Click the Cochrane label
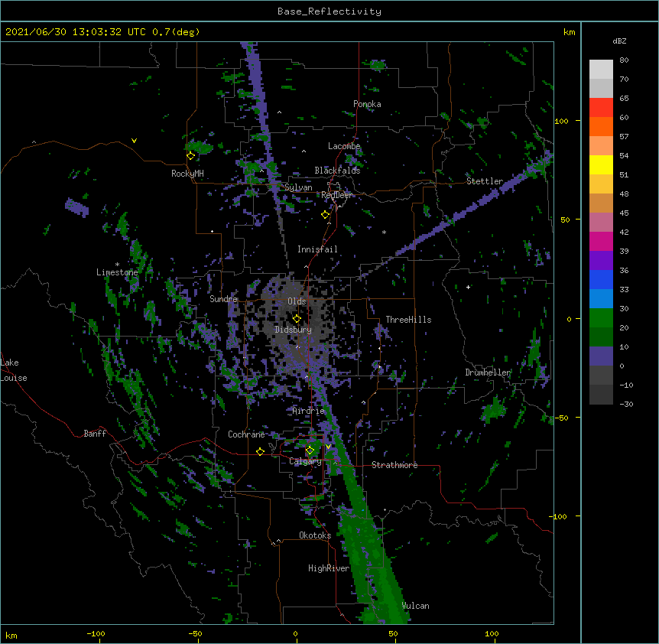The width and height of the screenshot is (659, 644). click(x=246, y=434)
